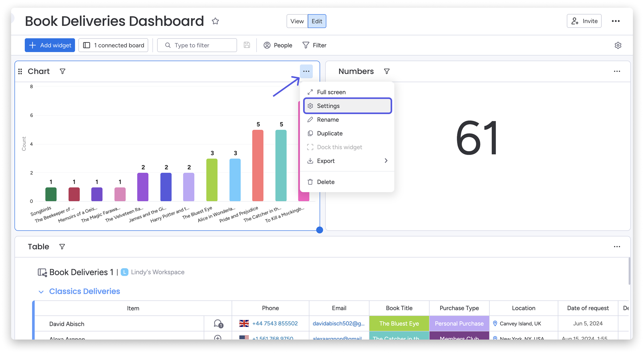
Task: Click The Bluest Eye status cell
Action: [399, 324]
